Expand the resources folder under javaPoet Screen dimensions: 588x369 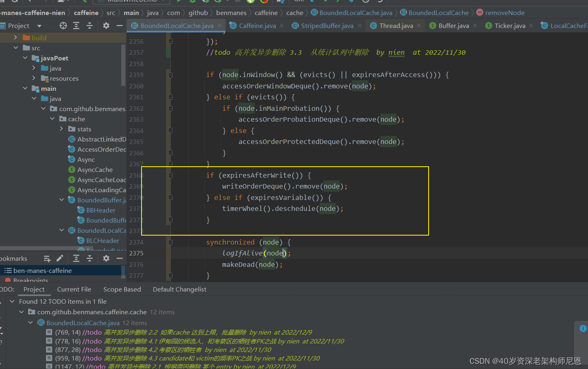point(34,78)
